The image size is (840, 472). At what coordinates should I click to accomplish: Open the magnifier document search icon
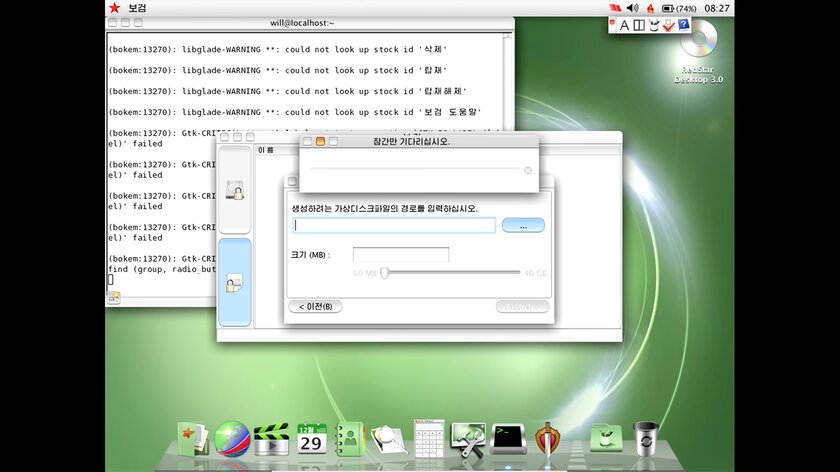388,439
